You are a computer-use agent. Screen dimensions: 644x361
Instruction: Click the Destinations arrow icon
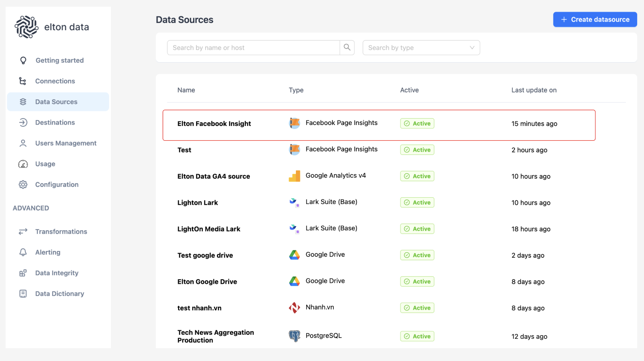[23, 122]
